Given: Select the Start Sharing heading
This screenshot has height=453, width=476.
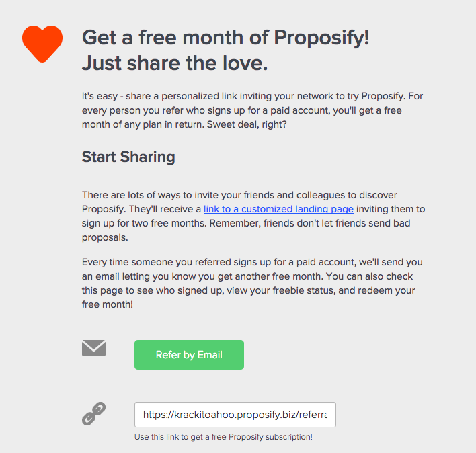Looking at the screenshot, I should pyautogui.click(x=128, y=157).
